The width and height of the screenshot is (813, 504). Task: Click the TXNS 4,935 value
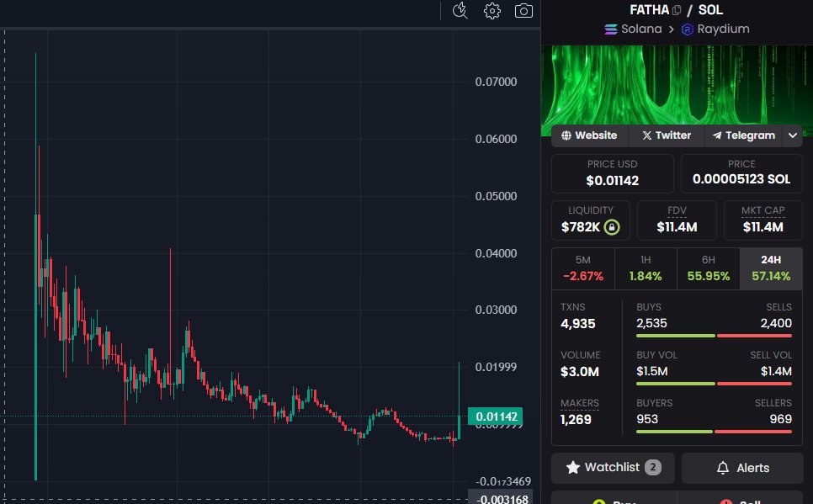point(577,324)
